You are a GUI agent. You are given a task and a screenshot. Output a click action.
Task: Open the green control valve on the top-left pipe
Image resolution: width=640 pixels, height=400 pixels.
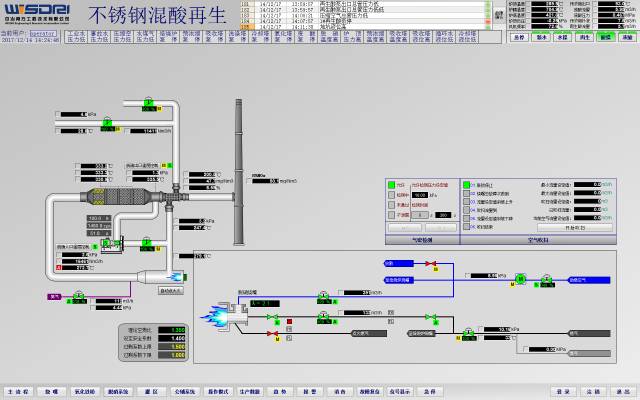pyautogui.click(x=147, y=100)
